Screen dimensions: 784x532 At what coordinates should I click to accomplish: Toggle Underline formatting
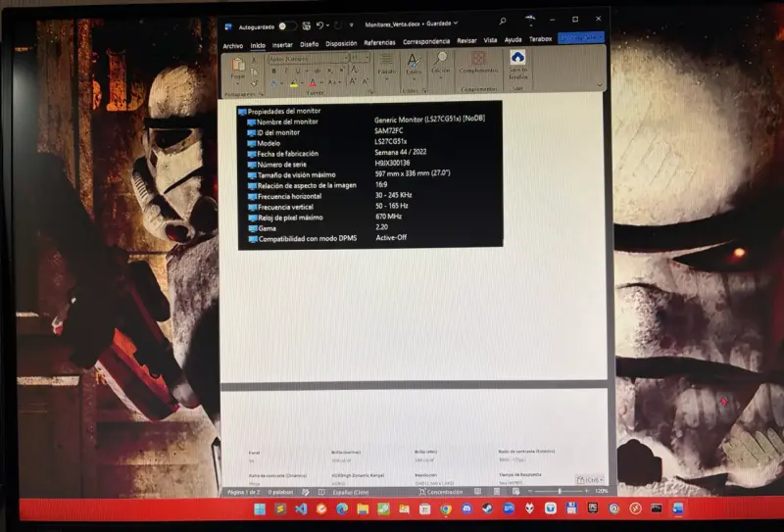point(298,71)
